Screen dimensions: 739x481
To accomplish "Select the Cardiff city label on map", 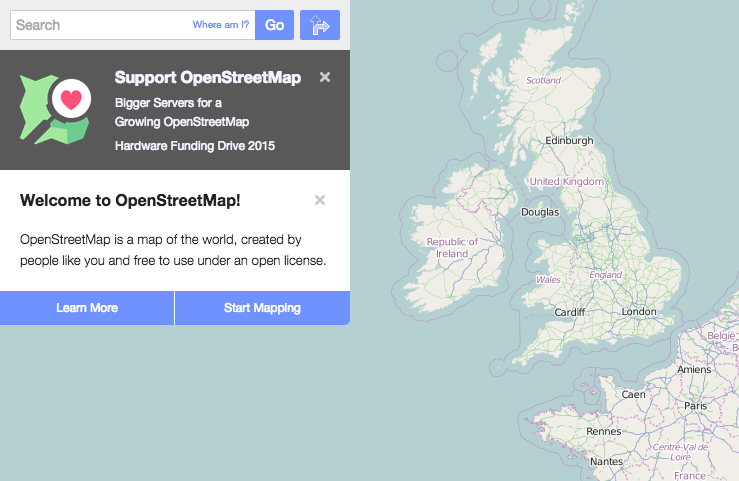I will coord(568,311).
